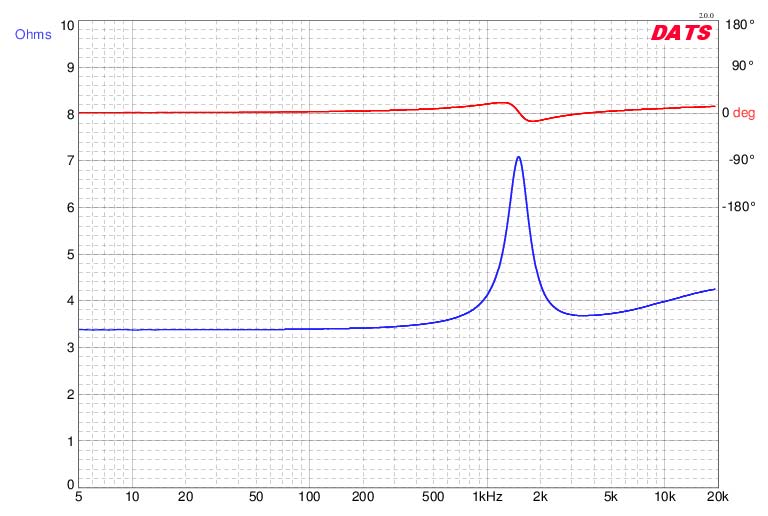This screenshot has height=516, width=768.
Task: Click the 2k frequency axis label
Action: 540,497
